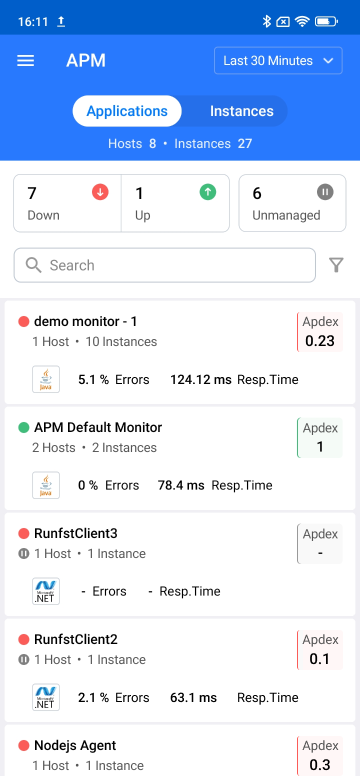Switch to the Applications tab
Viewport: 360px width, 776px height.
(127, 111)
